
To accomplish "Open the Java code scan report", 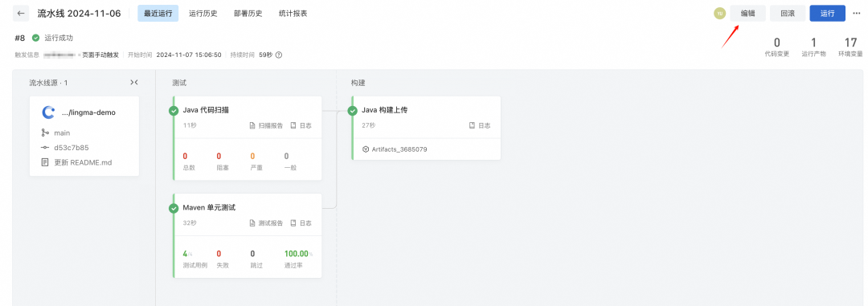I will coord(266,125).
